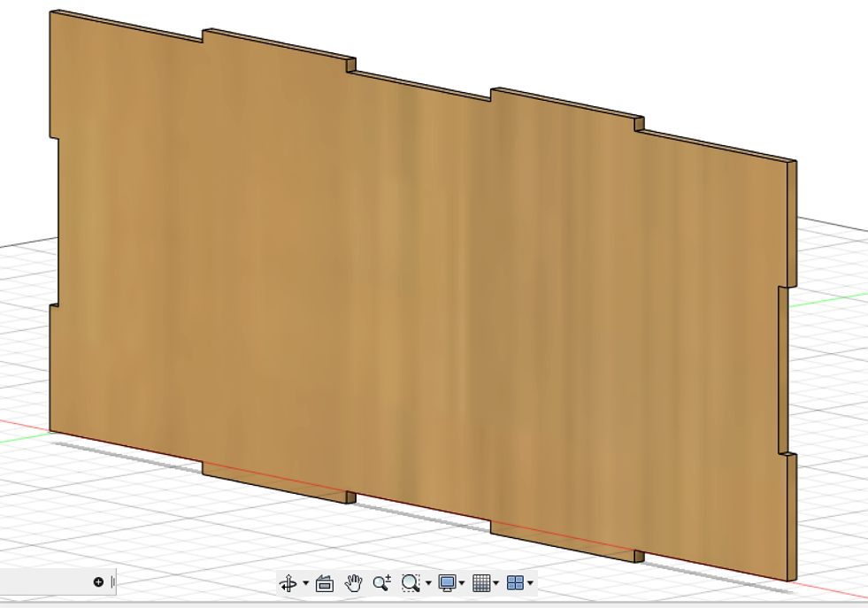The image size is (868, 608).
Task: Activate the Look At tool
Action: click(x=325, y=583)
